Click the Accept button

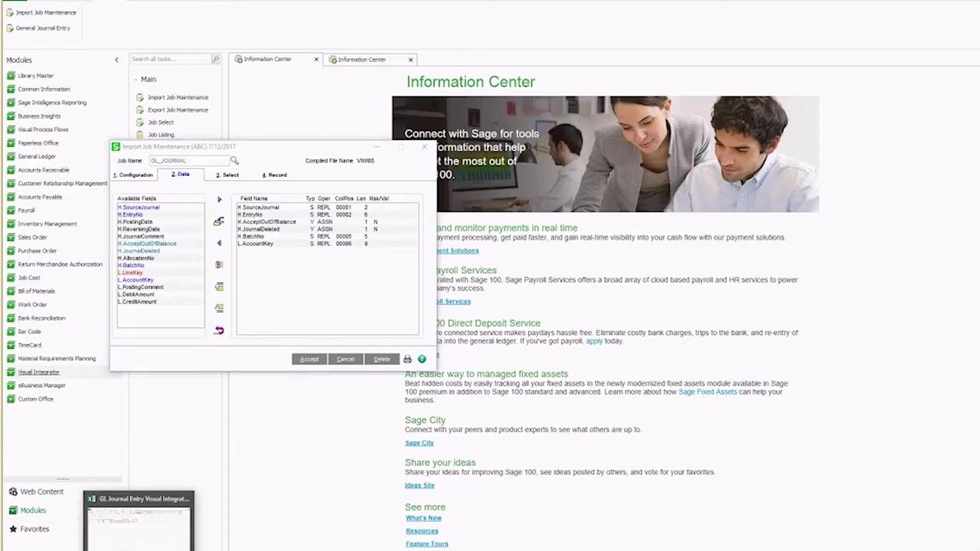(x=309, y=359)
